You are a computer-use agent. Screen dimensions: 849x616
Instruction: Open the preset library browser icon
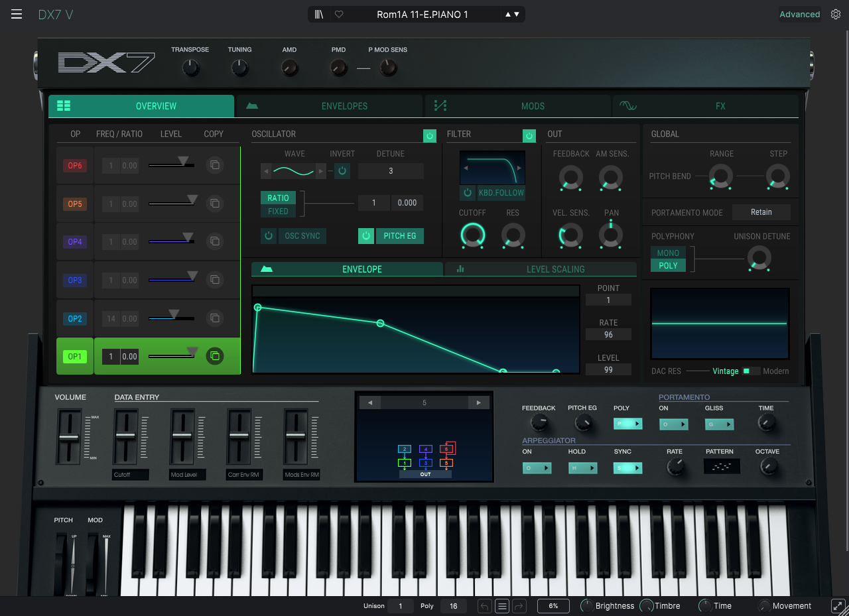click(x=319, y=14)
